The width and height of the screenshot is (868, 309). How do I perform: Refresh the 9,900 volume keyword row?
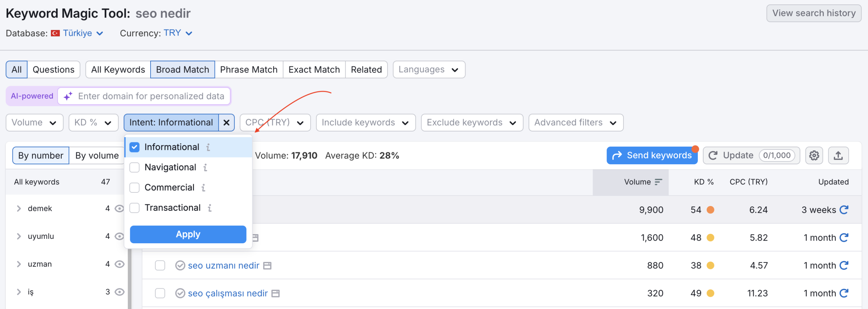click(844, 210)
